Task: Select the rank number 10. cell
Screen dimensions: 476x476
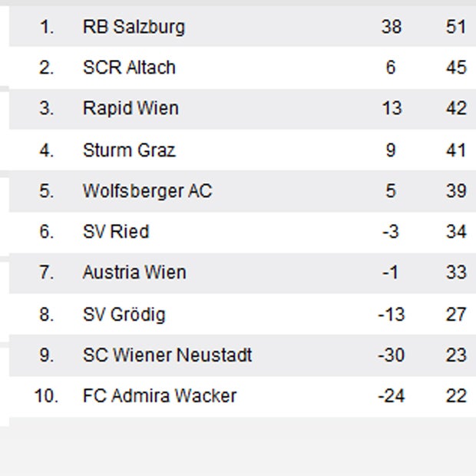Action: (x=45, y=396)
